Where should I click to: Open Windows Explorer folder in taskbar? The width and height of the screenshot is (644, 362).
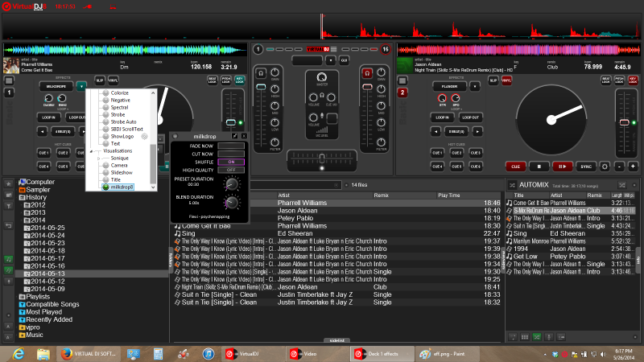point(43,354)
